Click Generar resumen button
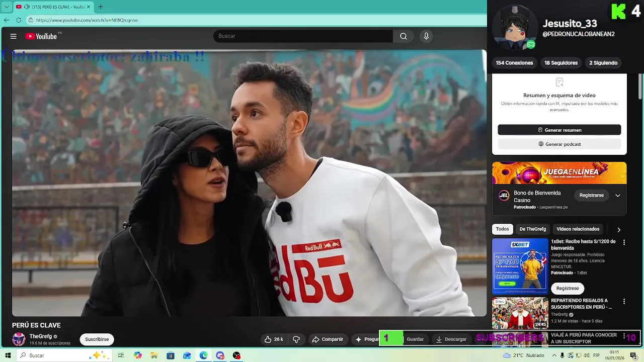644x362 pixels. [559, 130]
